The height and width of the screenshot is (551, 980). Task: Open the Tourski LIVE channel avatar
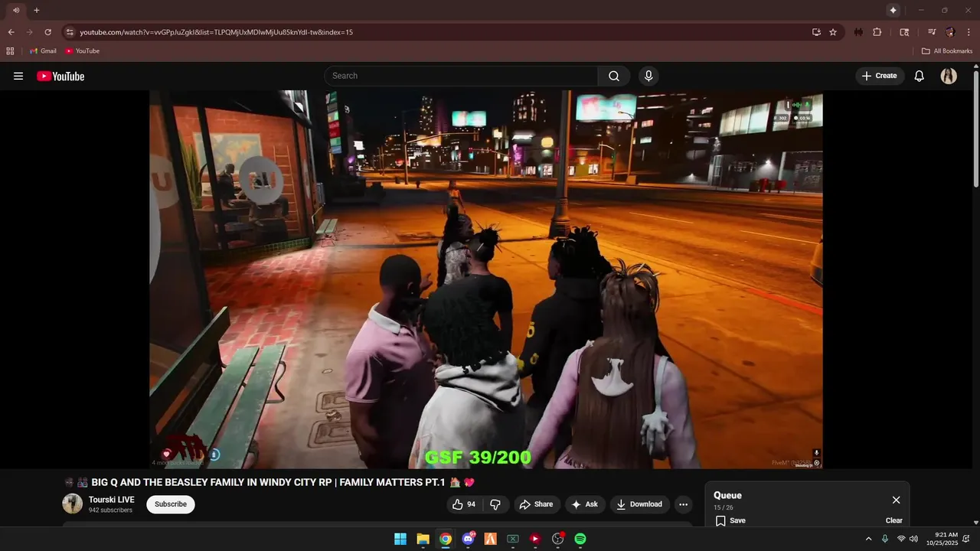73,504
